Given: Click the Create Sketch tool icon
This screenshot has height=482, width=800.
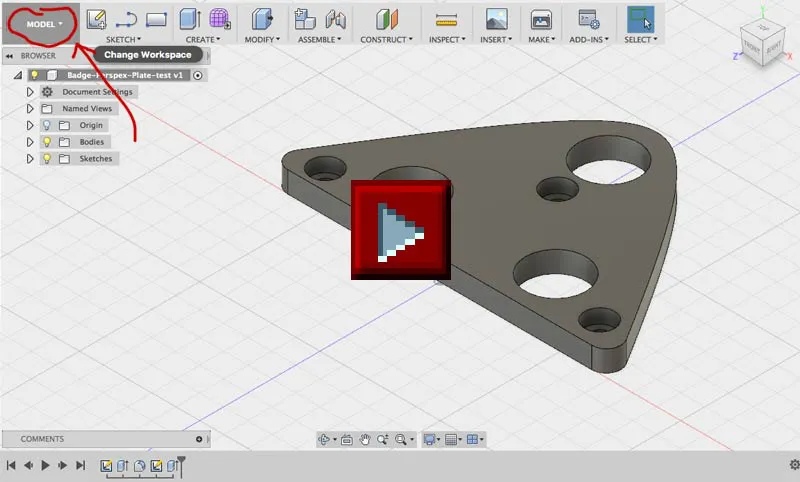Looking at the screenshot, I should click(96, 20).
